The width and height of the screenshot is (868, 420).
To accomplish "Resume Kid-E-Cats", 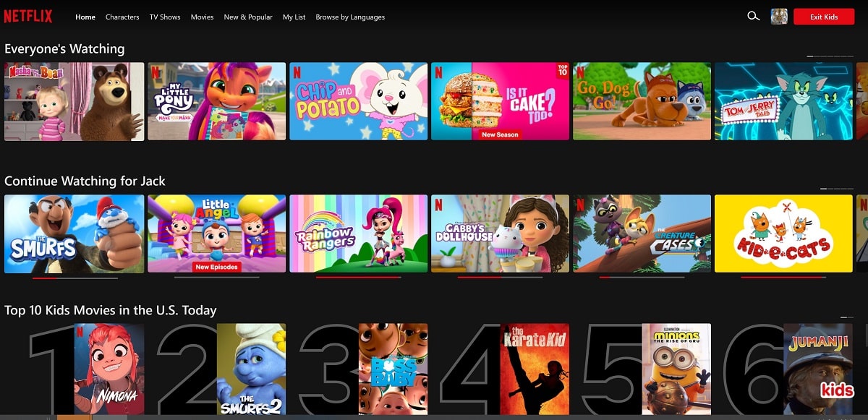I will click(783, 233).
